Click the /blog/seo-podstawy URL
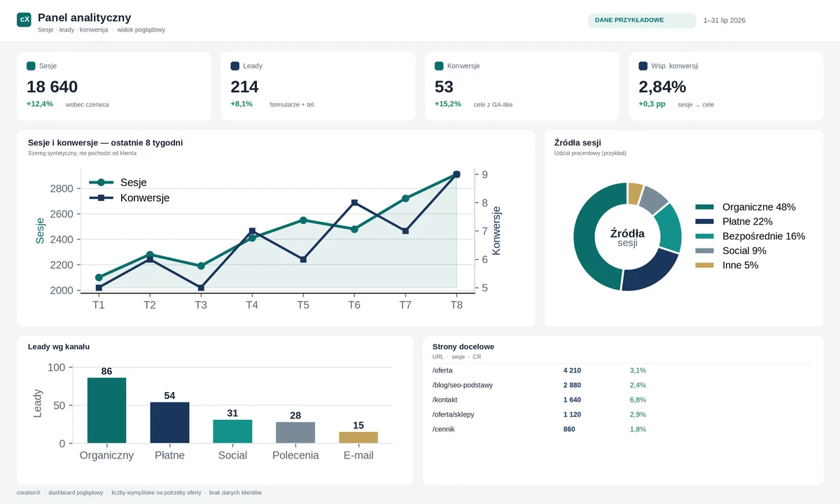This screenshot has height=504, width=840. point(462,385)
